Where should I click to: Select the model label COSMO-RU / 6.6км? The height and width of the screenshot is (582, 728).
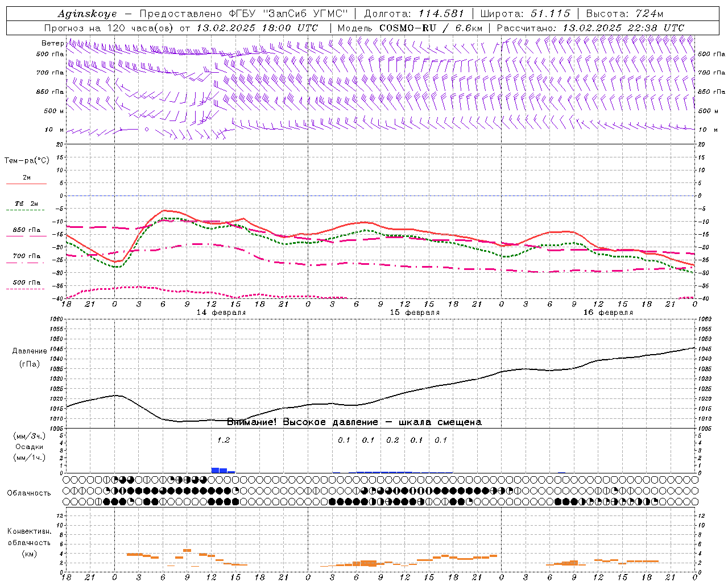[431, 28]
